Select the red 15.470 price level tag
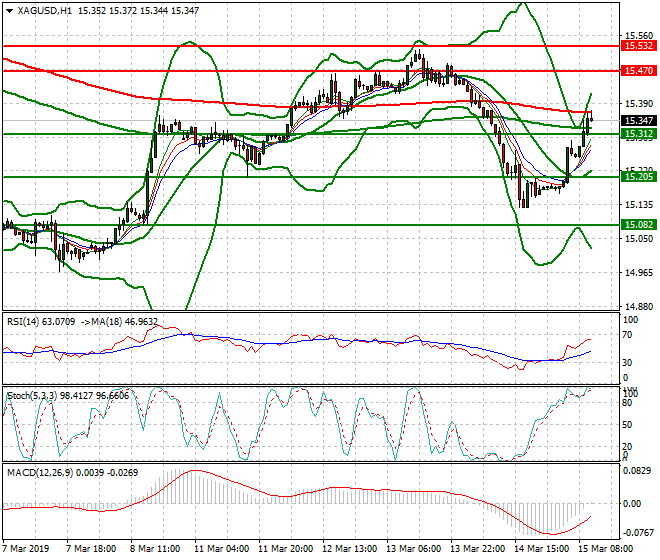Viewport: 660px width, 560px height. pyautogui.click(x=637, y=70)
